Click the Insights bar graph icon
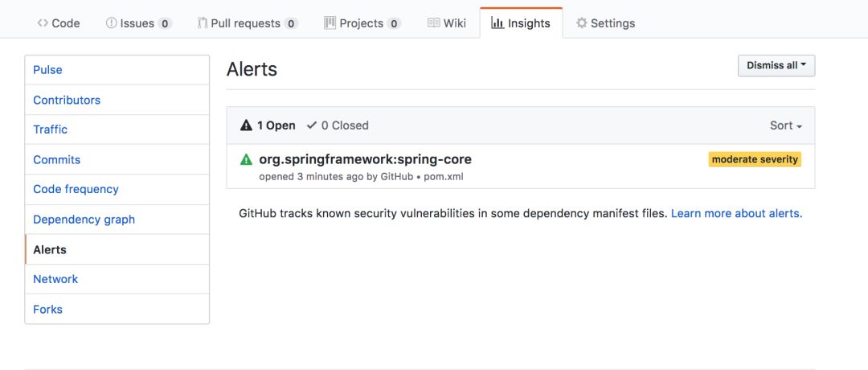 click(x=497, y=23)
